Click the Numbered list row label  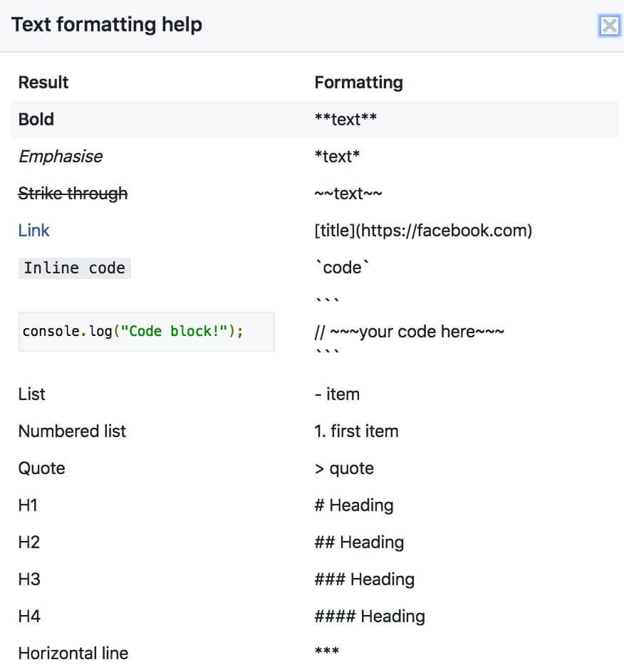[72, 431]
